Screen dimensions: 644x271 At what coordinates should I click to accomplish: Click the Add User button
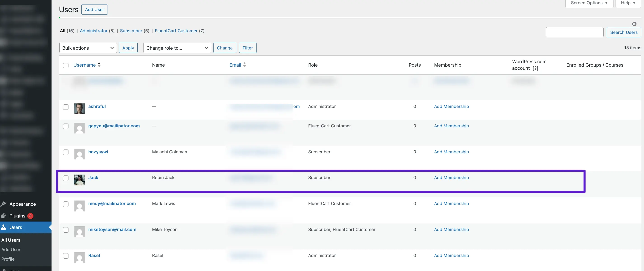click(94, 9)
